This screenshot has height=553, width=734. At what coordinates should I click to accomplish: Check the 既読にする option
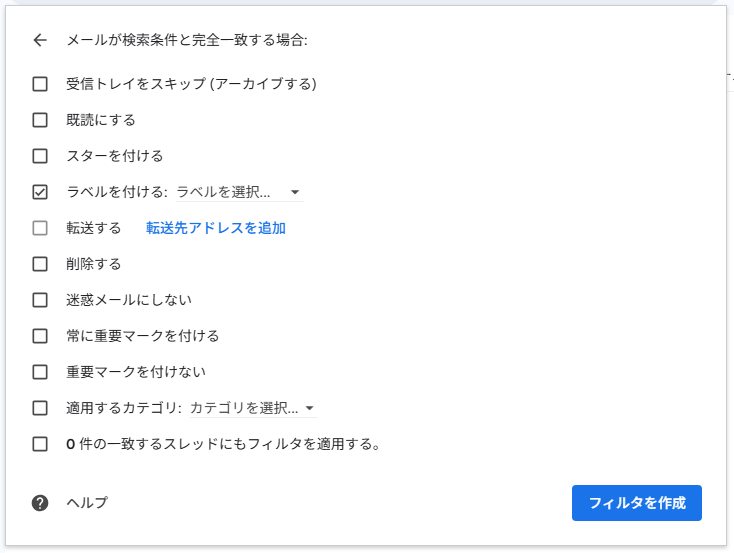[40, 120]
